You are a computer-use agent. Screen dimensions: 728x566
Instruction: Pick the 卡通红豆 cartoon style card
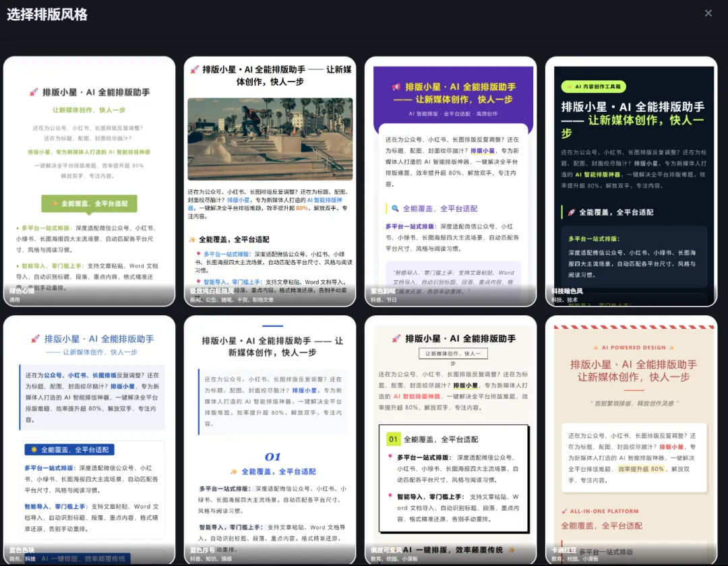[631, 440]
